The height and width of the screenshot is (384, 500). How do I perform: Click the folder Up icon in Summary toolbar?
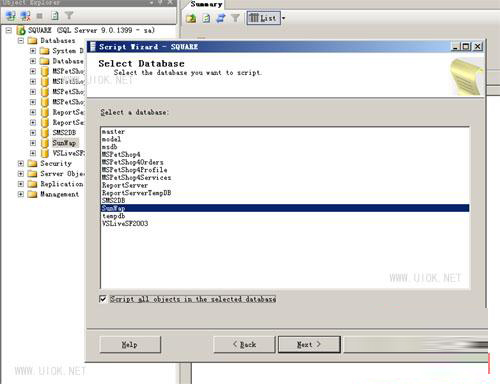click(191, 18)
